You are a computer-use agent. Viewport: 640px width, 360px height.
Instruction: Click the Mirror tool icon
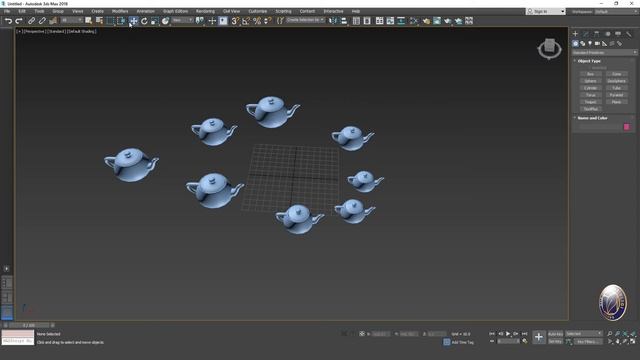coord(333,21)
